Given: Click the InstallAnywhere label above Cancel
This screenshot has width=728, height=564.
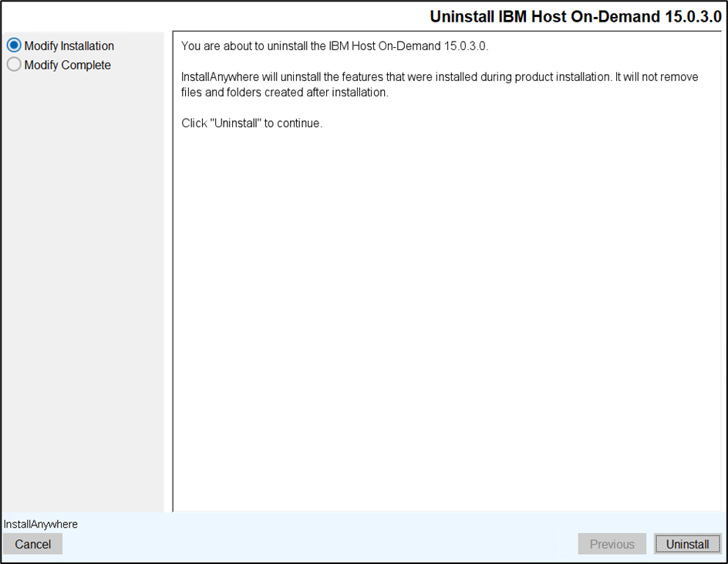Looking at the screenshot, I should click(41, 525).
